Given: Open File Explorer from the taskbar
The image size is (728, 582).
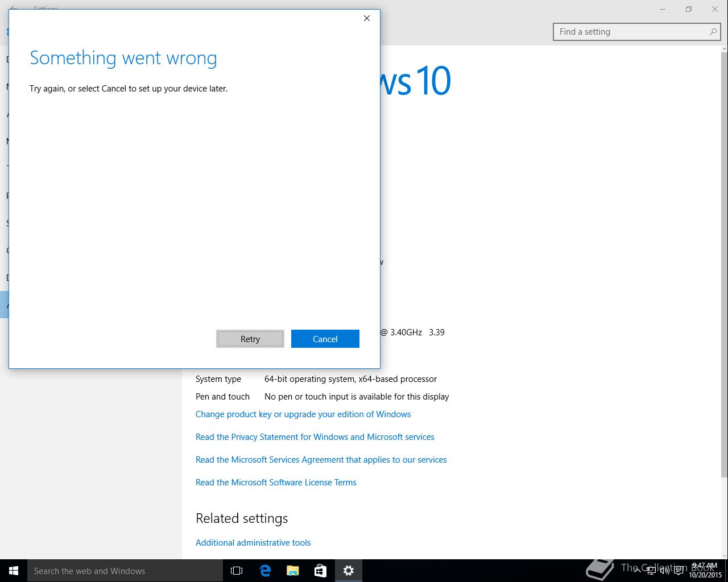Looking at the screenshot, I should coord(292,571).
